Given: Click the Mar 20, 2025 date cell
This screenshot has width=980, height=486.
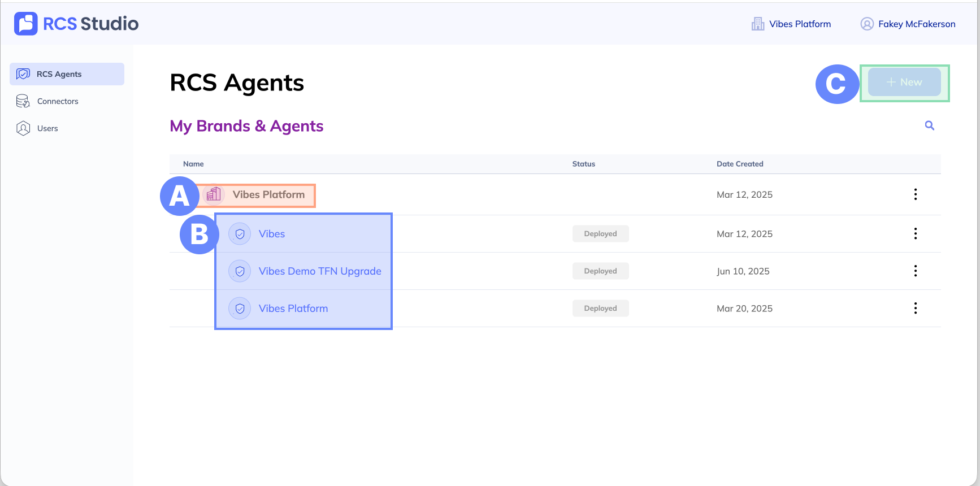Looking at the screenshot, I should [x=744, y=309].
